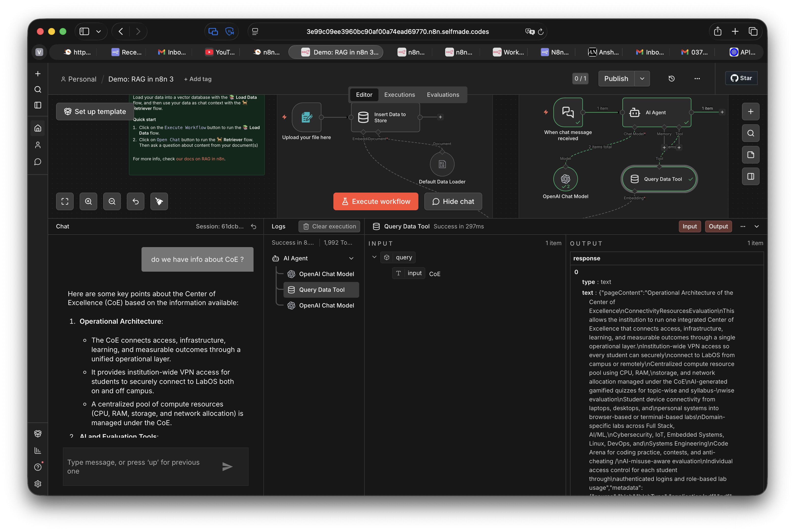Hide chat panel button
The image size is (795, 532).
click(x=453, y=202)
